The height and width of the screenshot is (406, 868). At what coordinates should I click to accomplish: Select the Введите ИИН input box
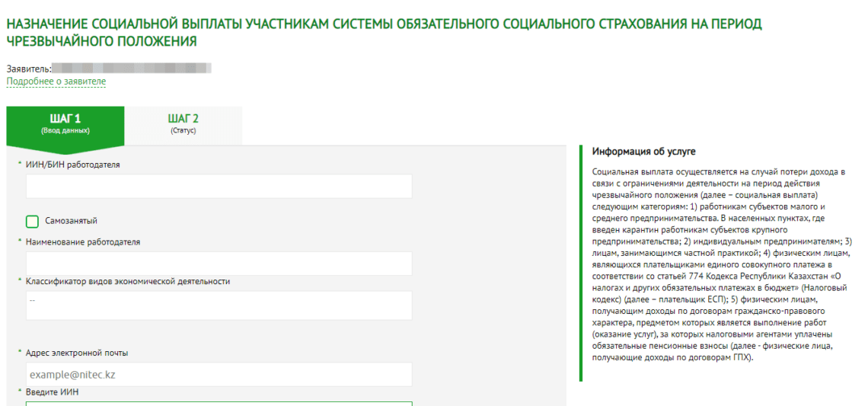coord(219,403)
